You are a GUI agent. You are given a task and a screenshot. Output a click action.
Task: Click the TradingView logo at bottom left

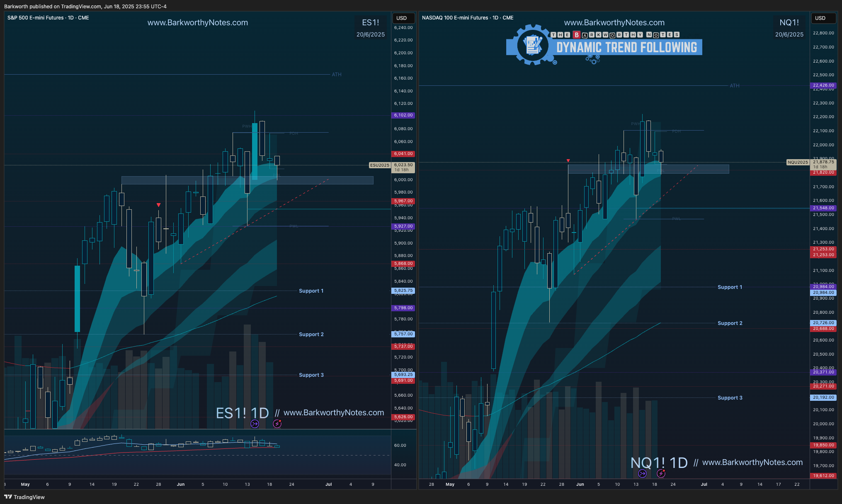24,497
